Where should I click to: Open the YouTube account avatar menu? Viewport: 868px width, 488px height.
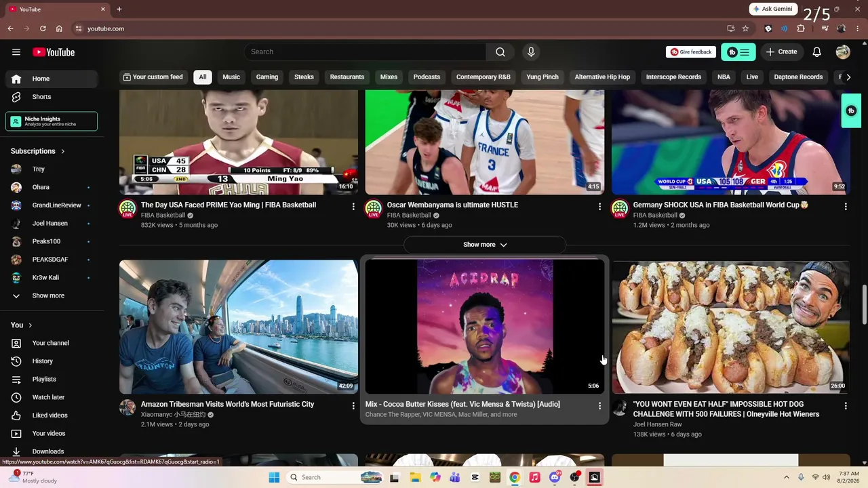pyautogui.click(x=843, y=52)
